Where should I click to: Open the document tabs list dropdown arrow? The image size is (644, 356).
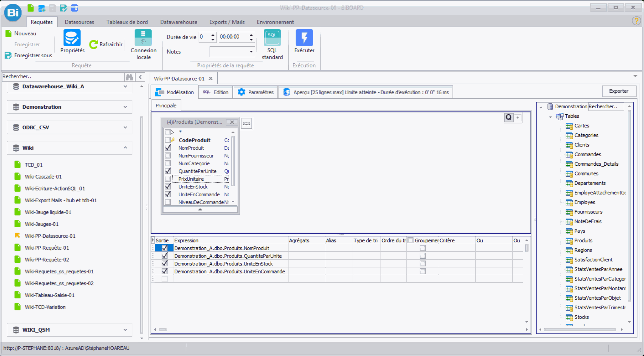pos(635,76)
